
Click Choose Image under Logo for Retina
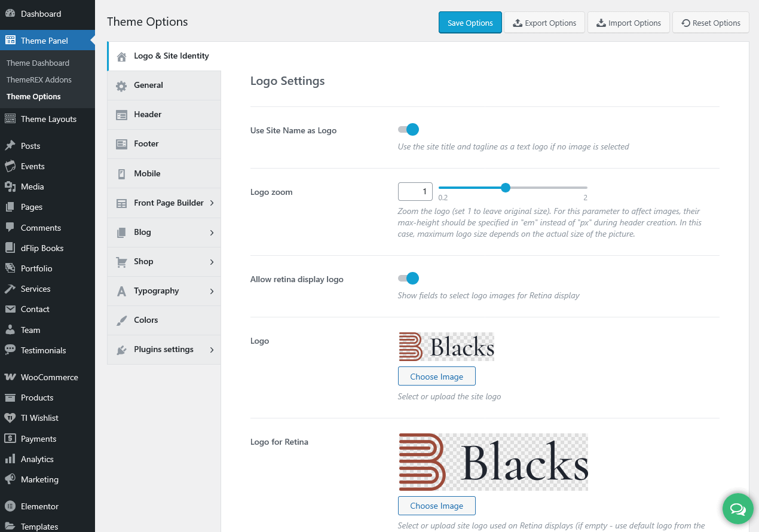click(437, 506)
